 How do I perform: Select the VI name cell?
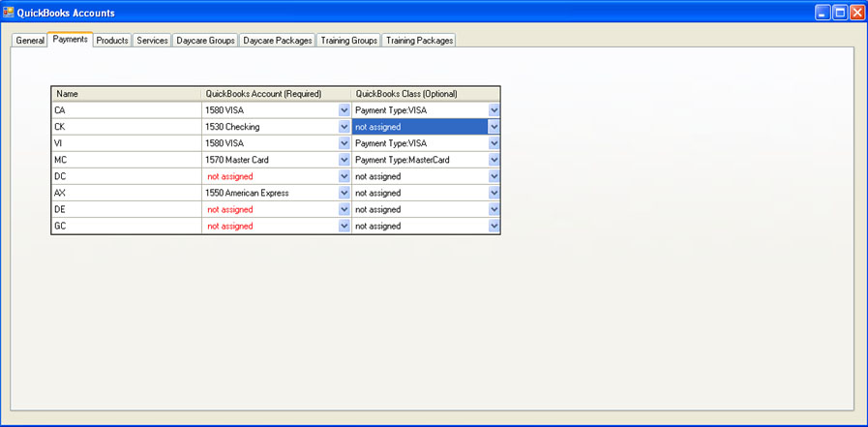tap(127, 143)
